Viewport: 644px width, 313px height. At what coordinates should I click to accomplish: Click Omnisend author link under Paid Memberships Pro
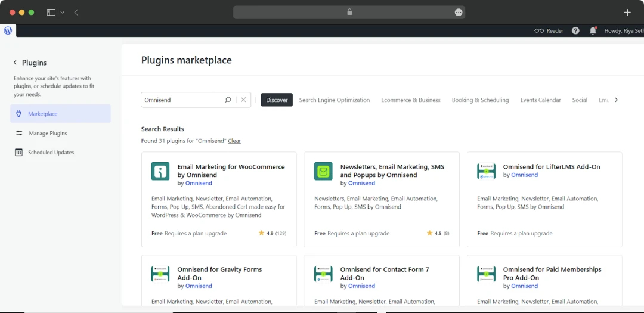[525, 286]
